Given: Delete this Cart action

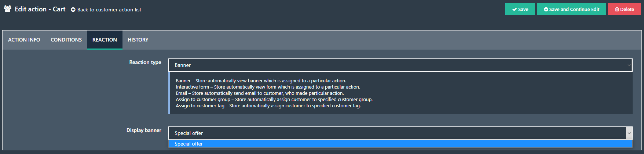Looking at the screenshot, I should [624, 9].
